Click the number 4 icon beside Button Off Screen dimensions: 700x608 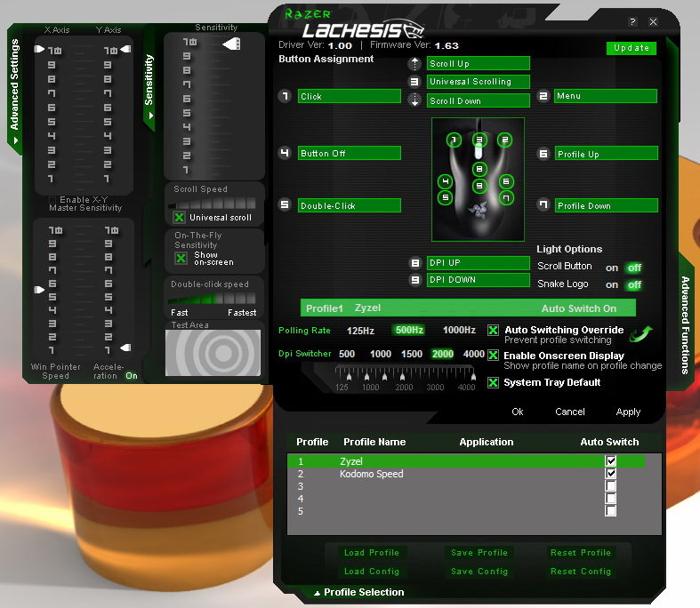pyautogui.click(x=285, y=153)
